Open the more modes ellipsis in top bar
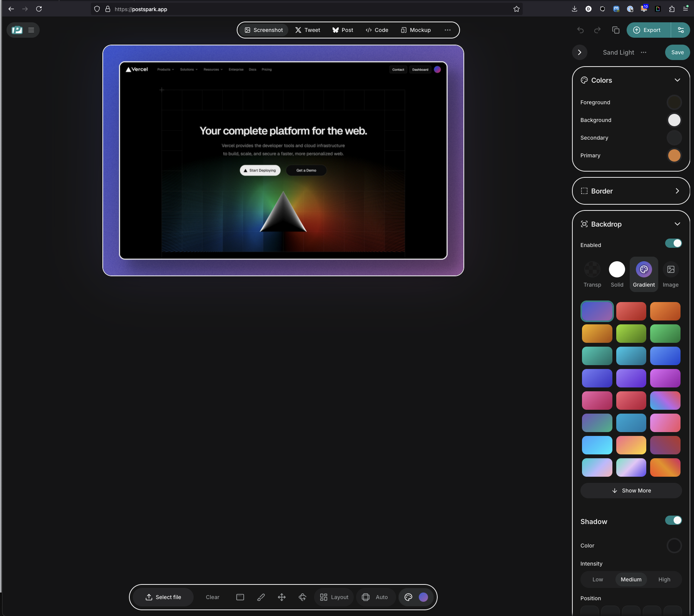 pyautogui.click(x=447, y=30)
